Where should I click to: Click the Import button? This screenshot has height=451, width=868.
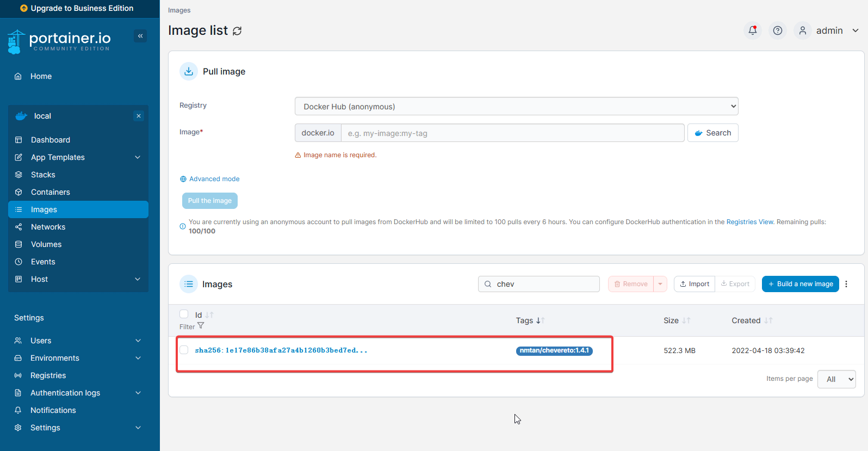695,284
